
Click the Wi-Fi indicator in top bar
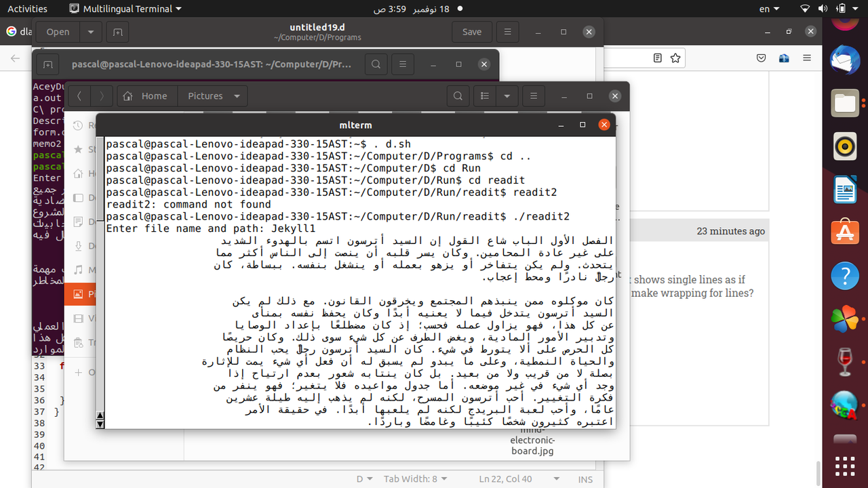pyautogui.click(x=805, y=9)
